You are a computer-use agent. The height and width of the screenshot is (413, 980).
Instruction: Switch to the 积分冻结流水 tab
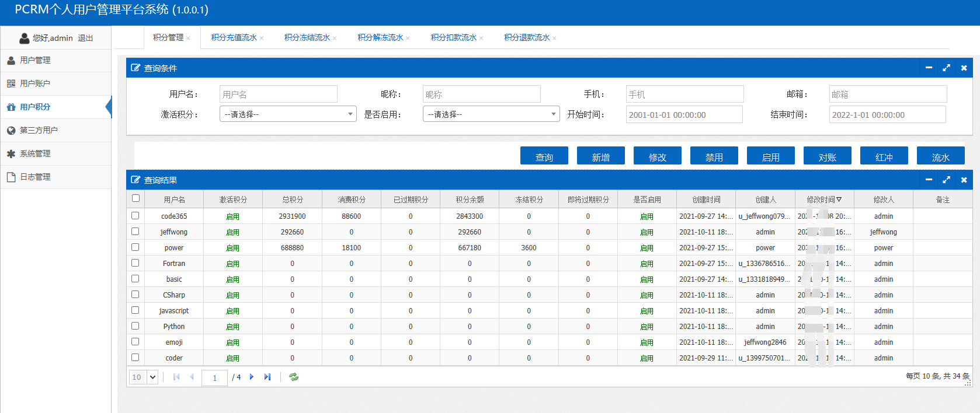307,37
